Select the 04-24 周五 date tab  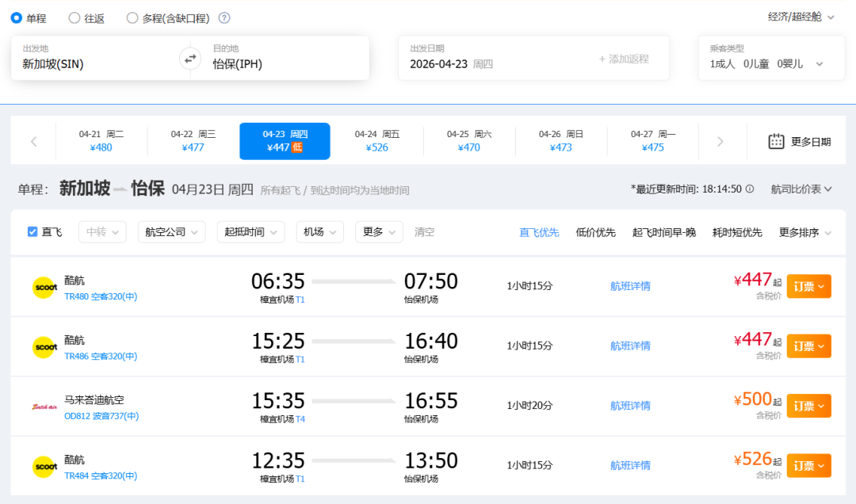click(x=377, y=141)
